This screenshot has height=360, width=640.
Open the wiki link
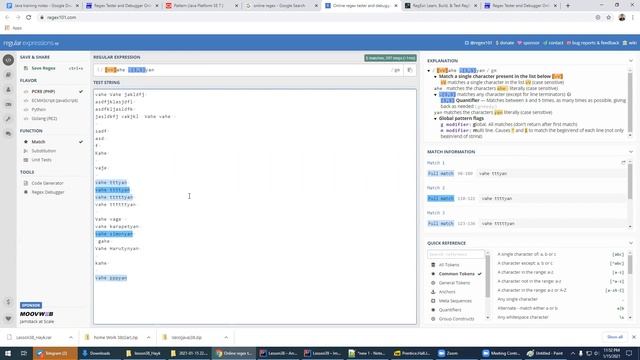[x=629, y=43]
